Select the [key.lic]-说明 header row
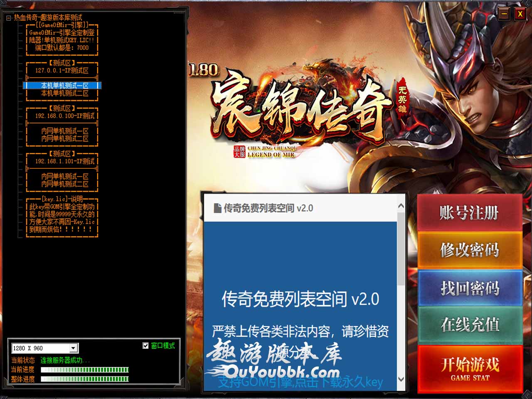This screenshot has width=532, height=399. coord(62,199)
